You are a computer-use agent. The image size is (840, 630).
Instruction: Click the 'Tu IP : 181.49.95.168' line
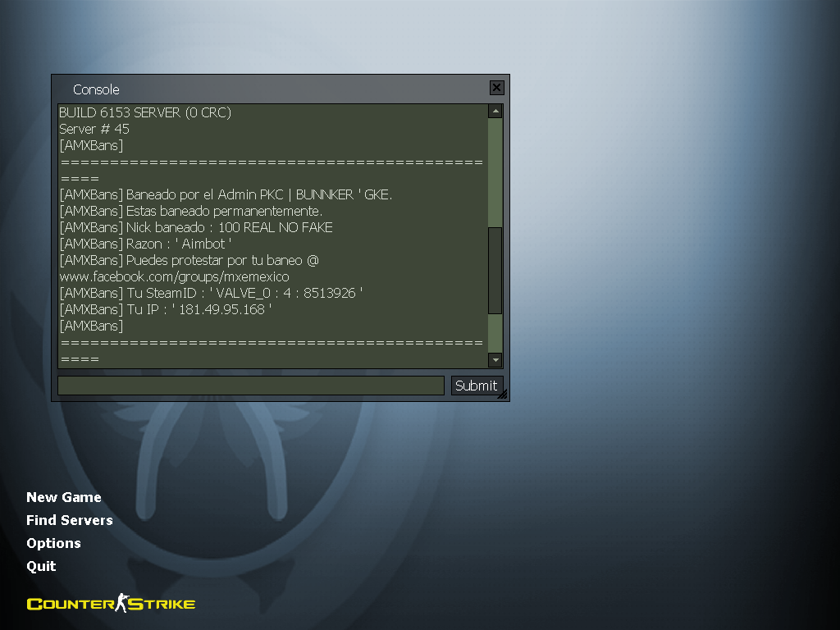point(166,309)
